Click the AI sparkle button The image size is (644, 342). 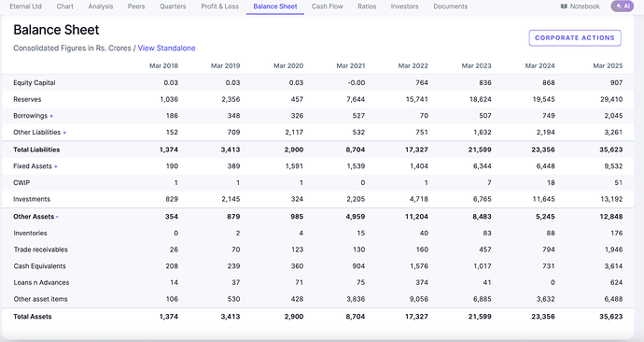click(x=623, y=7)
